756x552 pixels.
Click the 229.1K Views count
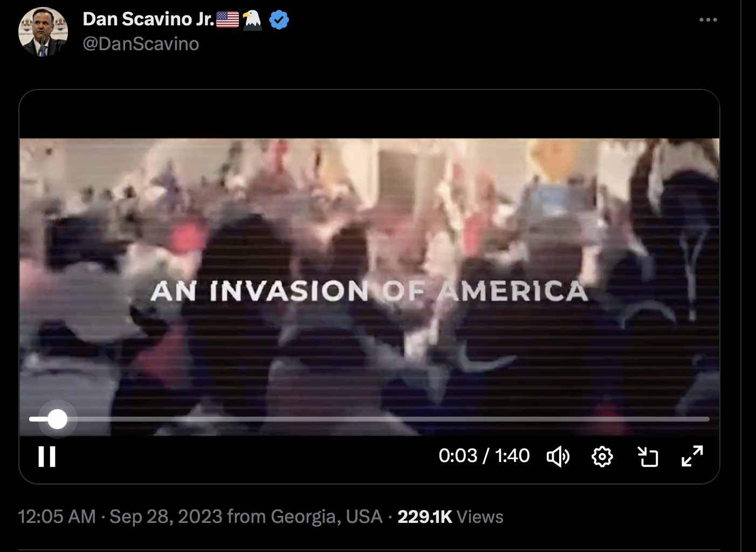[x=450, y=516]
